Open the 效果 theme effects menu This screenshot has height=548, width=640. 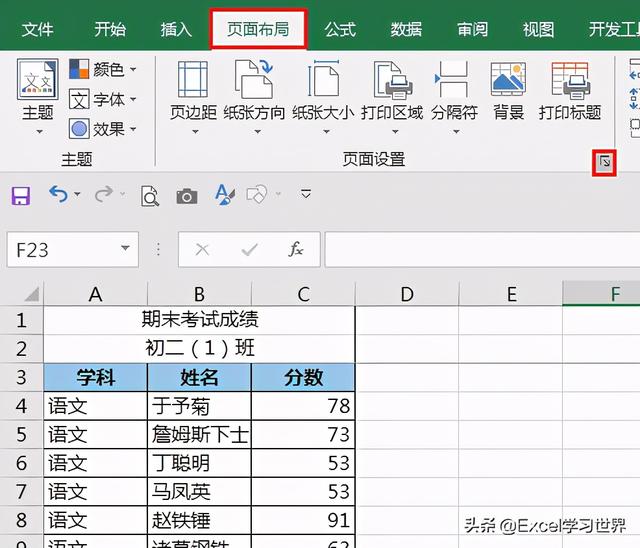(x=103, y=129)
